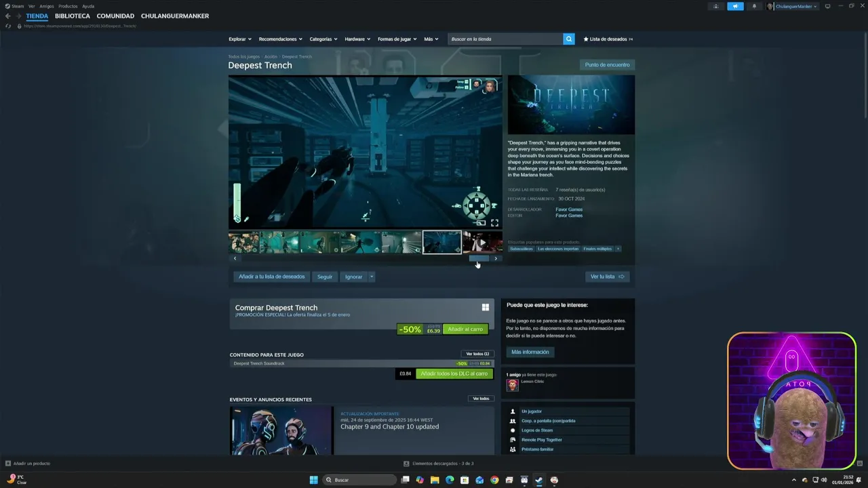The width and height of the screenshot is (868, 488).
Task: Click Añadir al carro for Deepest Trench
Action: [465, 329]
